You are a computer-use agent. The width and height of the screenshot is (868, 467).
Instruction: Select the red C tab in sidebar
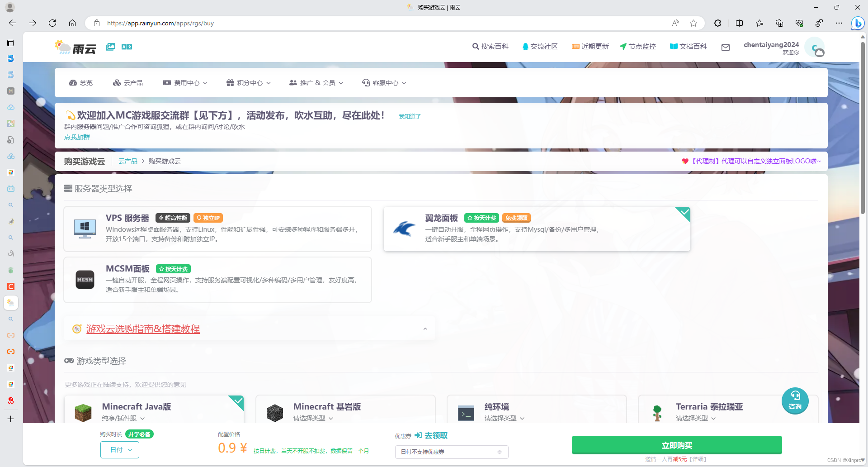(10, 286)
